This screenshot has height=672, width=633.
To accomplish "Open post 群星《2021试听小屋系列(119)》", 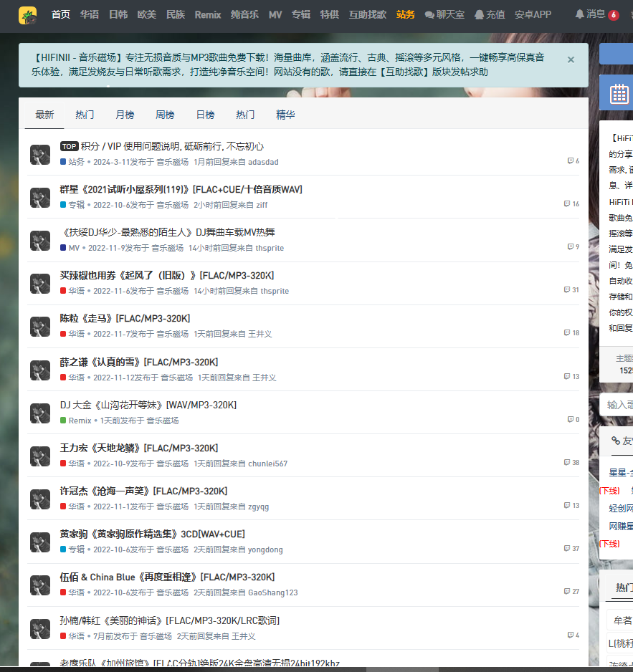I will click(x=181, y=189).
